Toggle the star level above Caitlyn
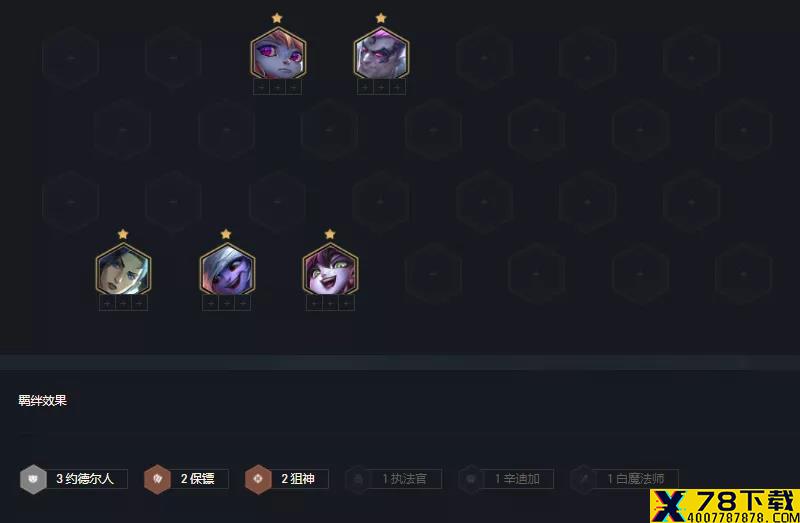 pyautogui.click(x=122, y=234)
